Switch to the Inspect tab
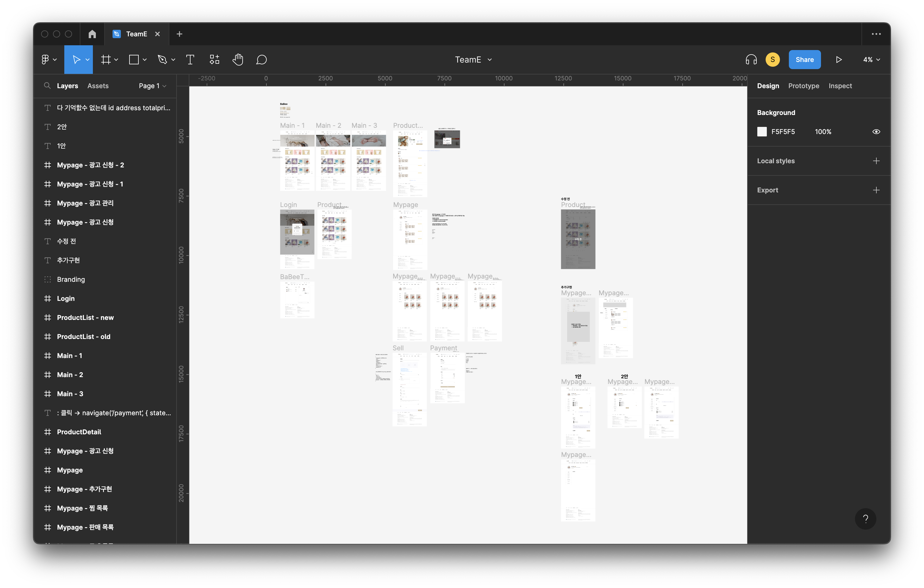Image resolution: width=924 pixels, height=588 pixels. 840,86
